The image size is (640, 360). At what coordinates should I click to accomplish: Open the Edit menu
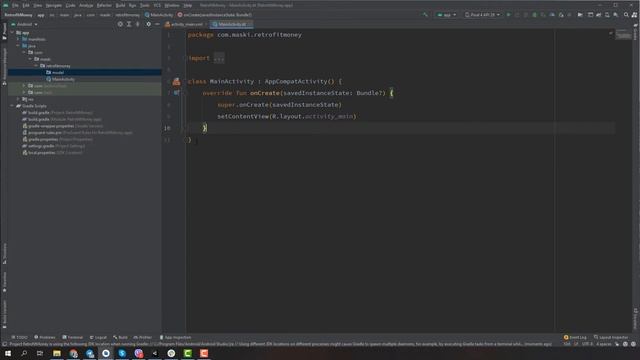(x=26, y=5)
